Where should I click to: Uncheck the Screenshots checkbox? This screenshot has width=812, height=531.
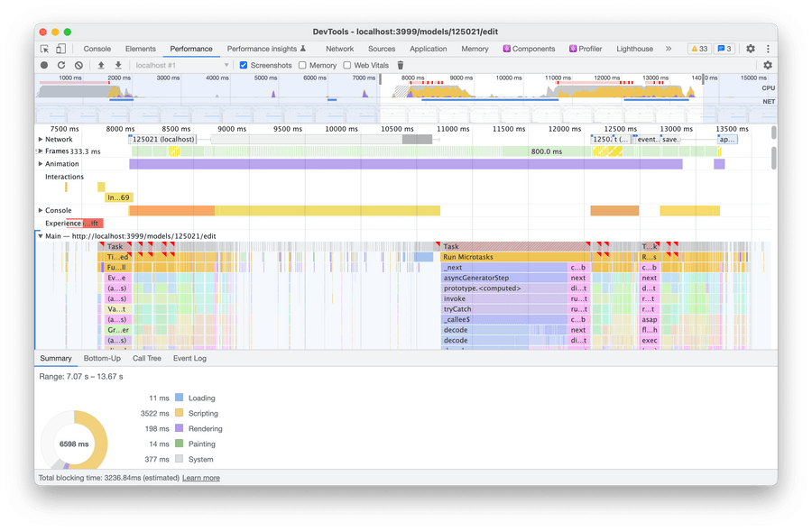(x=244, y=65)
